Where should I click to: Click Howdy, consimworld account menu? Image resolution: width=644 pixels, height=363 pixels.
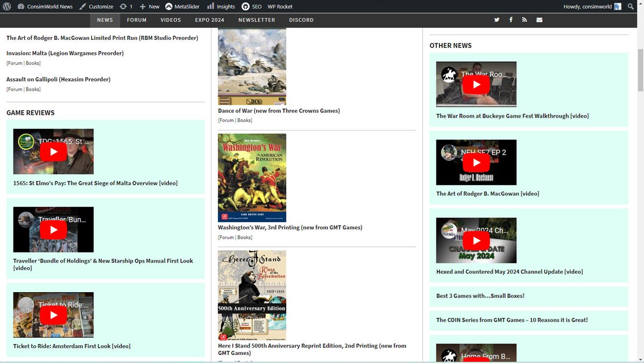(x=592, y=6)
